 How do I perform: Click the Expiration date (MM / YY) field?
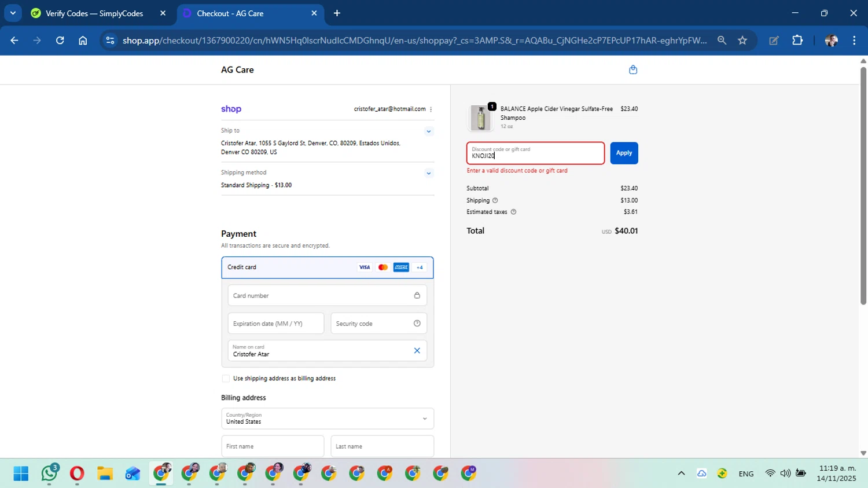coord(276,324)
